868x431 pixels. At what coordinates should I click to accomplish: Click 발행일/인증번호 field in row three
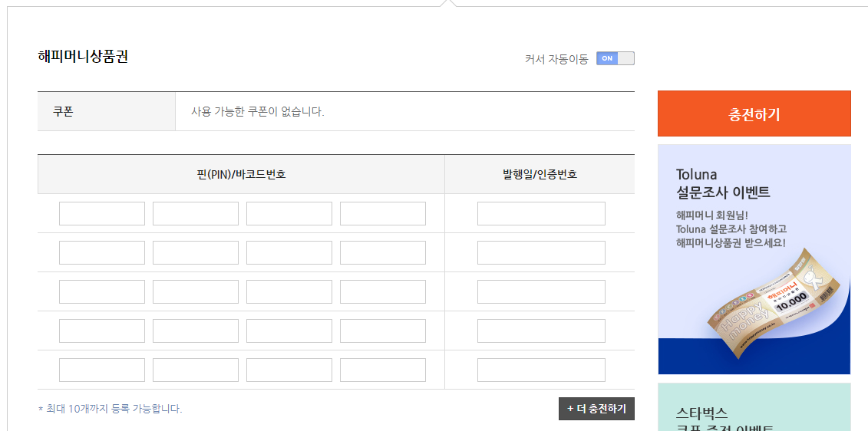click(541, 291)
